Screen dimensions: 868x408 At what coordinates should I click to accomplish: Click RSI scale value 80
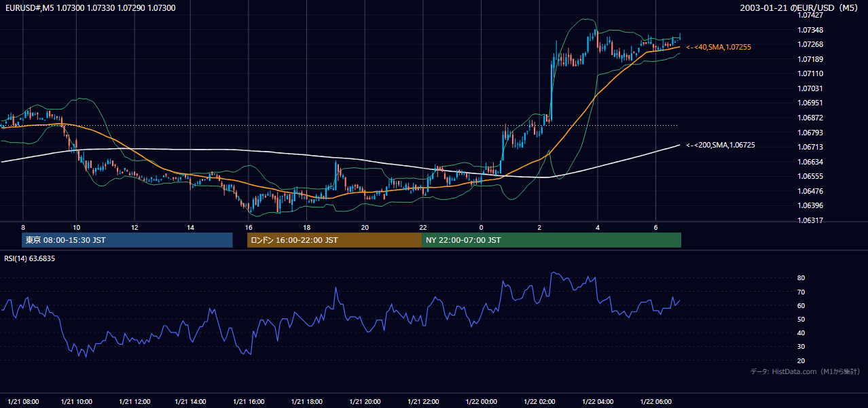pos(801,278)
